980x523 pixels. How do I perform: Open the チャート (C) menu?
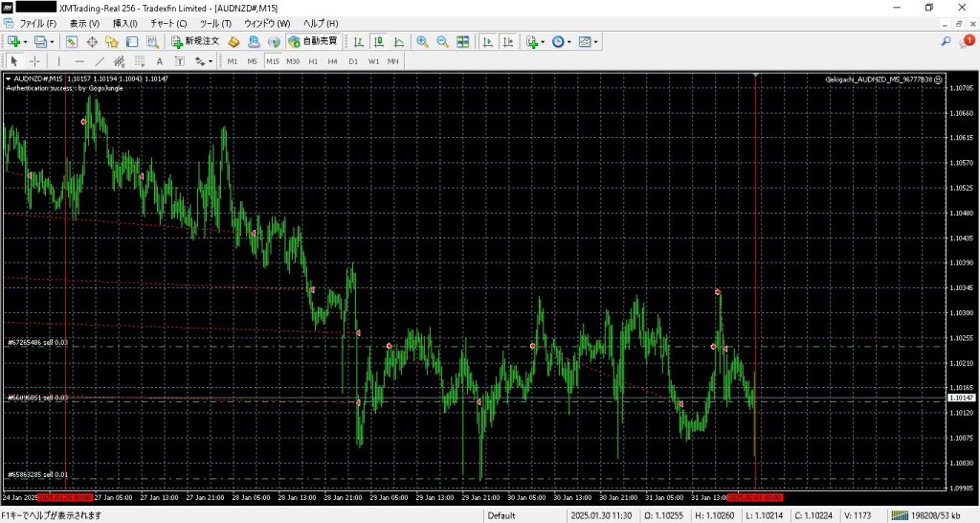point(168,22)
